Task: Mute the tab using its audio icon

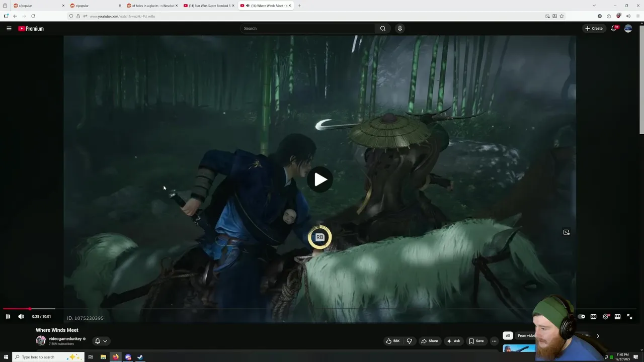Action: [x=248, y=6]
